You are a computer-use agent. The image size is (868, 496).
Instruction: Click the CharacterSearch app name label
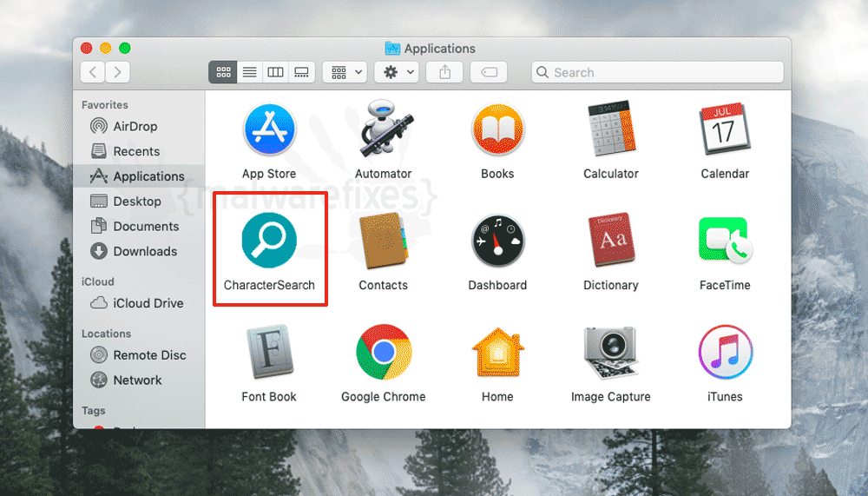coord(269,285)
